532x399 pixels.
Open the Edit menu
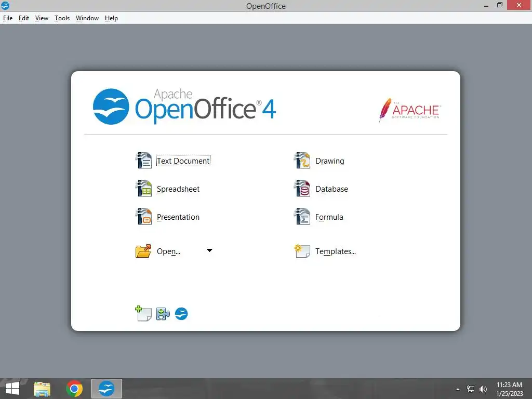(x=24, y=18)
